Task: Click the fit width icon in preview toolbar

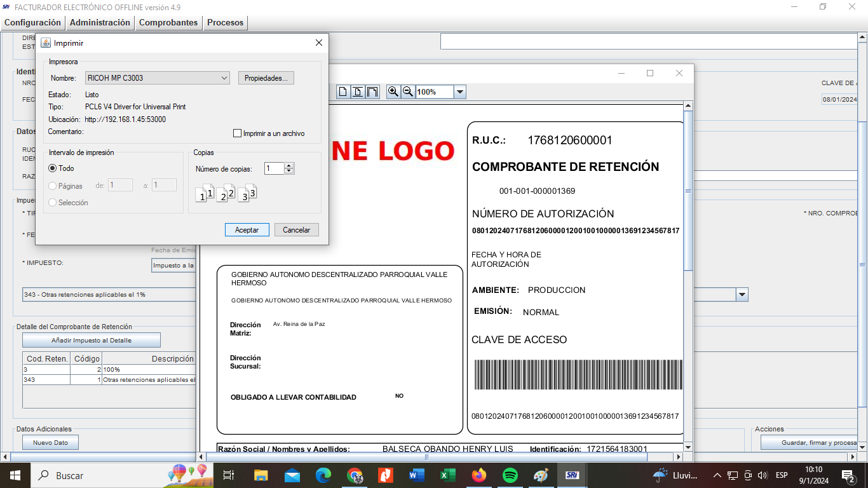Action: pos(373,92)
